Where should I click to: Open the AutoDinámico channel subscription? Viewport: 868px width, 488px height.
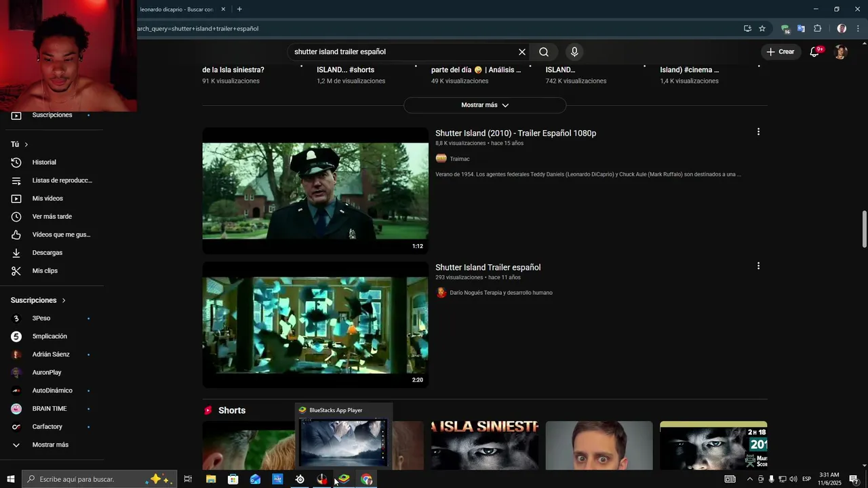pyautogui.click(x=52, y=390)
